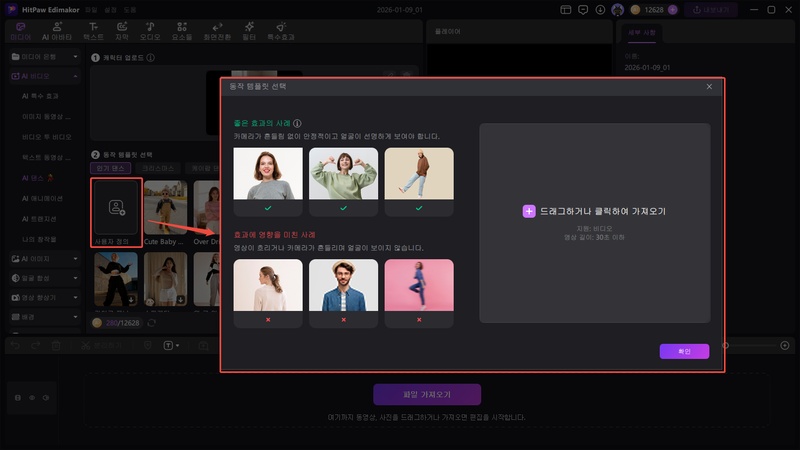Screen dimensions: 800x450
Task: Open the 미디어 (Media) toolbar tab
Action: tap(20, 32)
